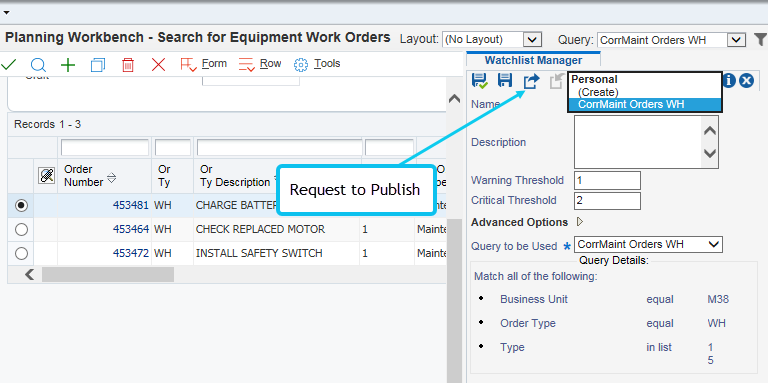The width and height of the screenshot is (768, 383).
Task: Click the blue info icon
Action: [x=729, y=80]
